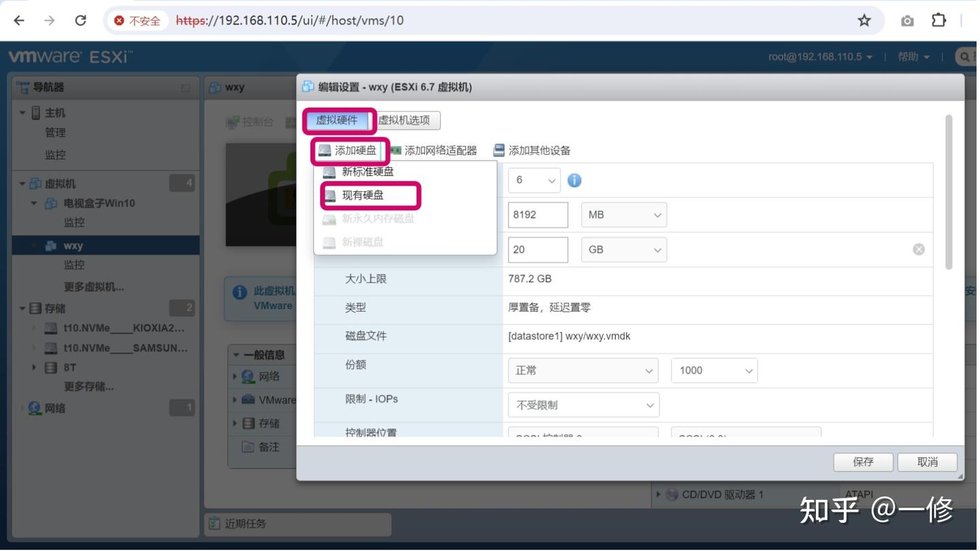Click 类型 value 厚置备，延迟置零
The height and width of the screenshot is (551, 980).
550,308
